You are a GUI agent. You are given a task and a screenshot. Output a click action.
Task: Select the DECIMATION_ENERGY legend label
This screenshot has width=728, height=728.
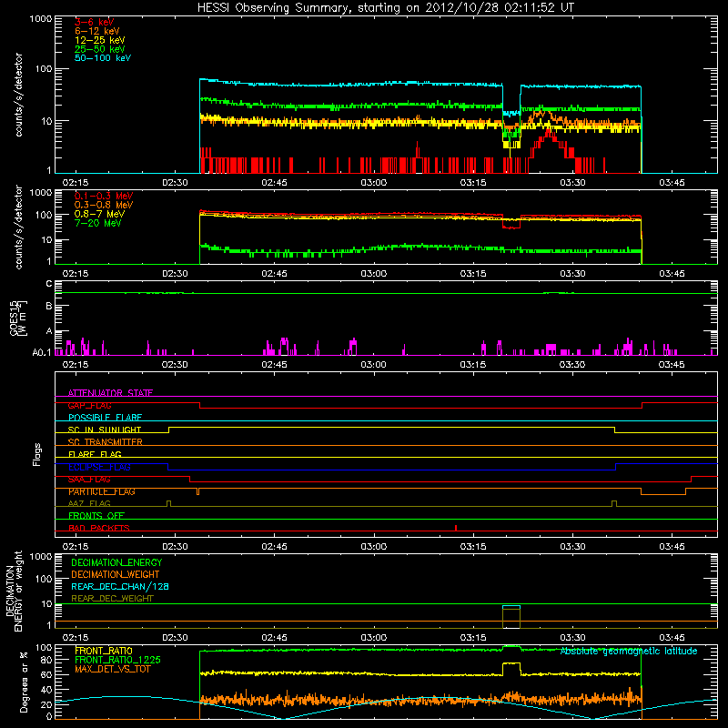116,562
